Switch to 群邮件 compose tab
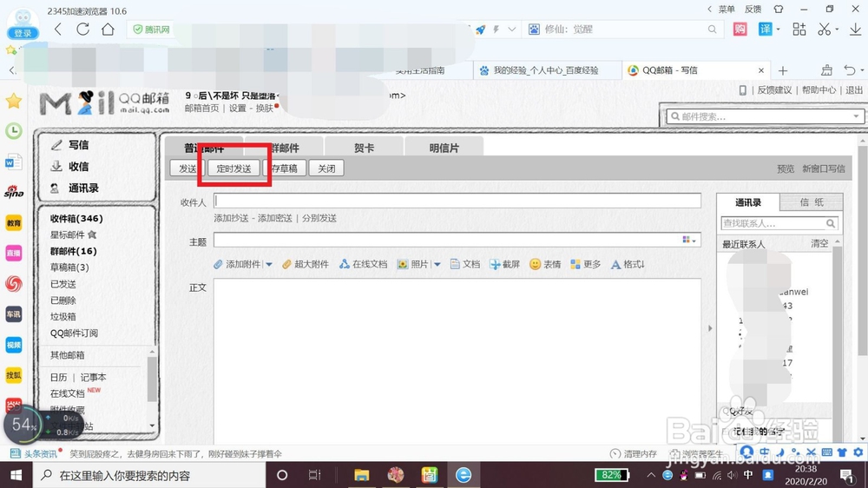 pyautogui.click(x=285, y=148)
